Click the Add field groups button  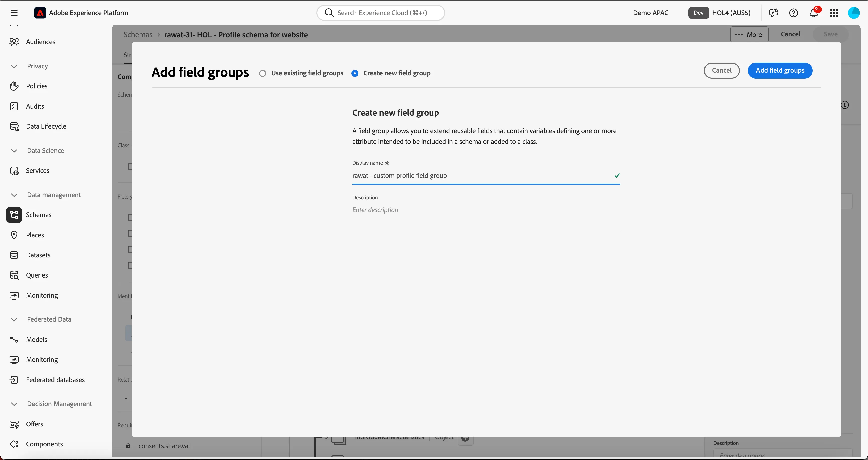pos(780,70)
